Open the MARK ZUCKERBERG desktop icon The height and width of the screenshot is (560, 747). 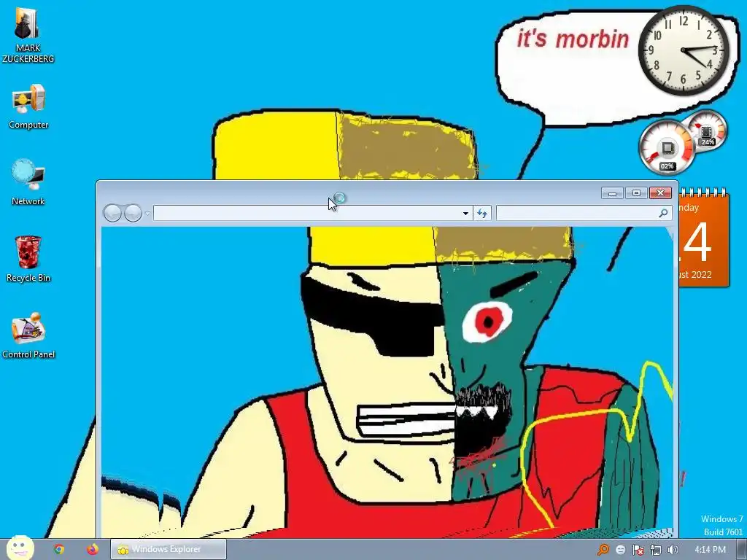click(x=28, y=36)
